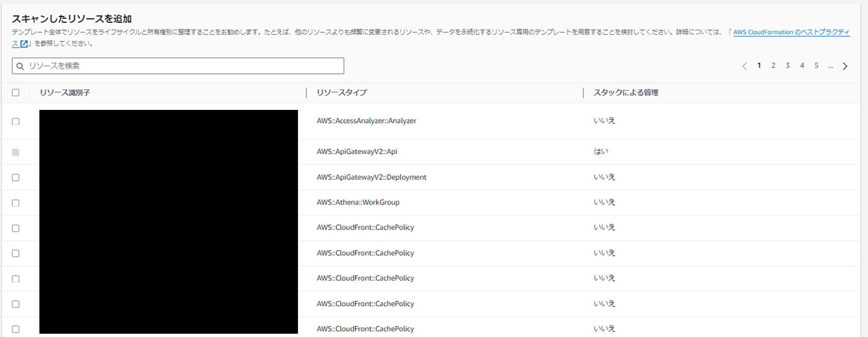
Task: Click スキャンしたリソースを追加 heading
Action: coord(72,19)
